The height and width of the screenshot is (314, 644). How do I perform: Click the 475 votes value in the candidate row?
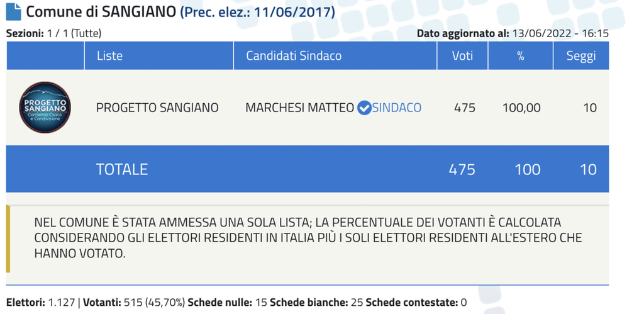coord(465,108)
